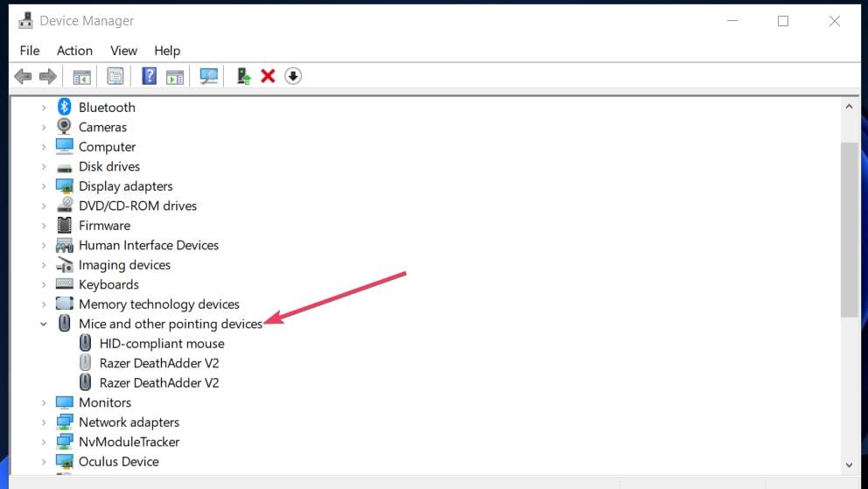
Task: Select the DVD/CD-ROM drives label
Action: click(x=138, y=206)
